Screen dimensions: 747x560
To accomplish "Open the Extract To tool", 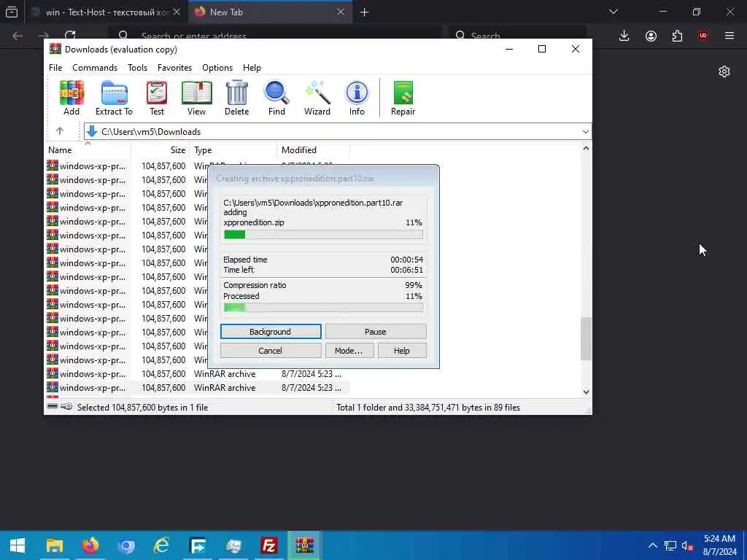I will [x=114, y=98].
